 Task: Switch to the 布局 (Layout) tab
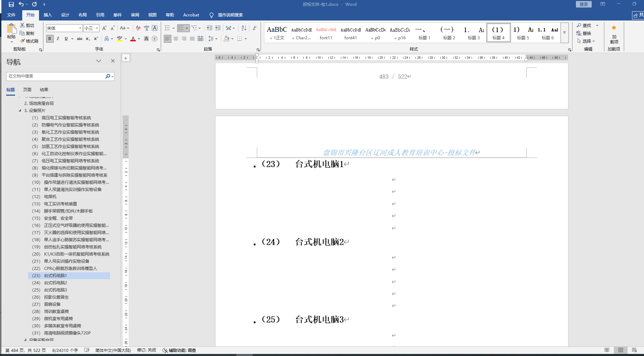83,15
